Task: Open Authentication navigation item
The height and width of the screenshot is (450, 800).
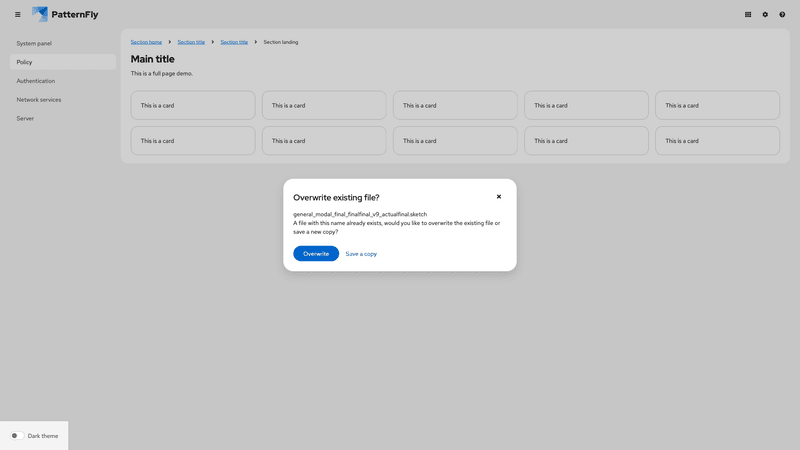Action: (36, 81)
